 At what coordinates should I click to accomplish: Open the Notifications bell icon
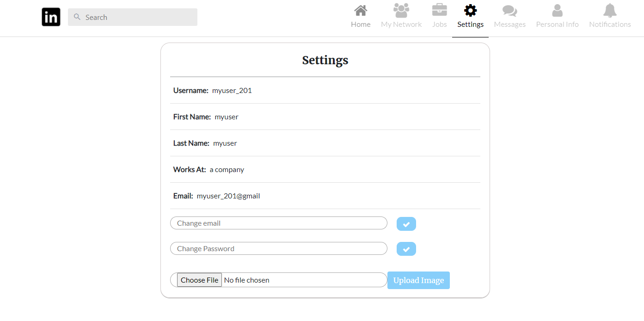tap(609, 9)
